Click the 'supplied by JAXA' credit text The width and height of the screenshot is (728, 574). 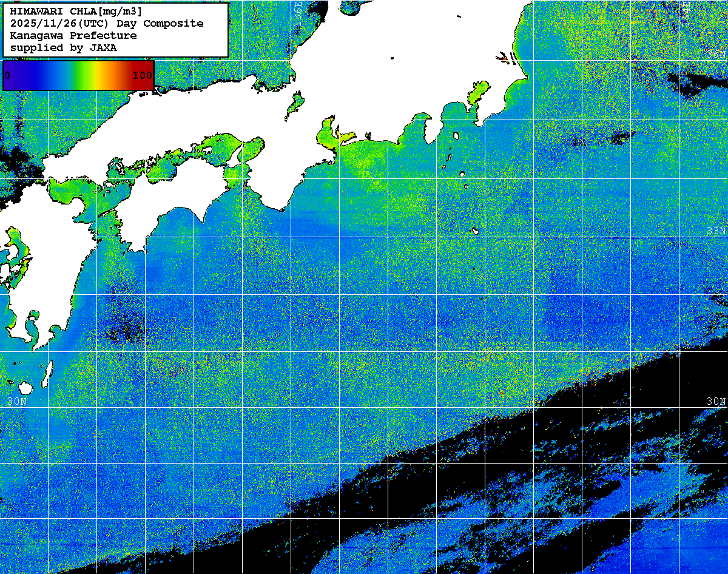click(64, 47)
